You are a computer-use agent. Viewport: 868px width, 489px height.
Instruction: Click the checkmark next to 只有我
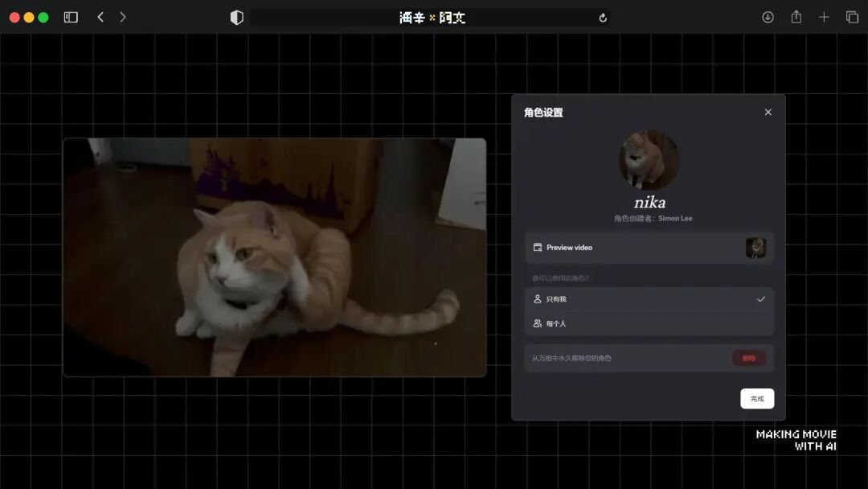click(x=760, y=298)
